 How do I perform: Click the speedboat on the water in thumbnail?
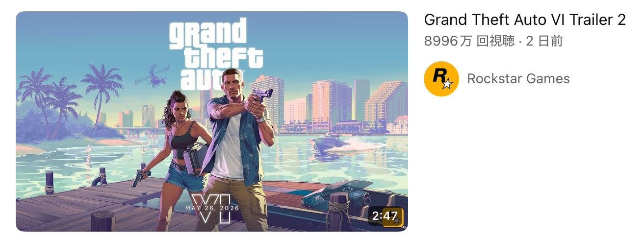(338, 143)
